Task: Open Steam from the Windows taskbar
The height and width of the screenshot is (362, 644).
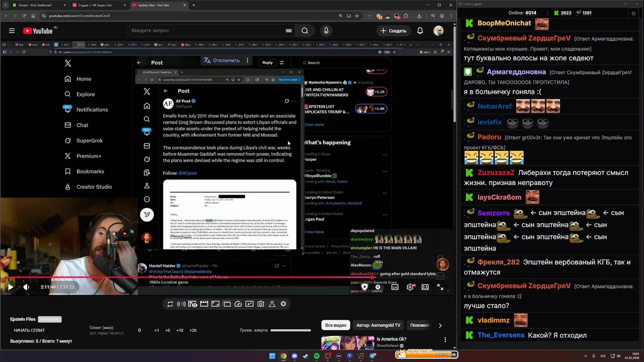Action: (x=305, y=356)
